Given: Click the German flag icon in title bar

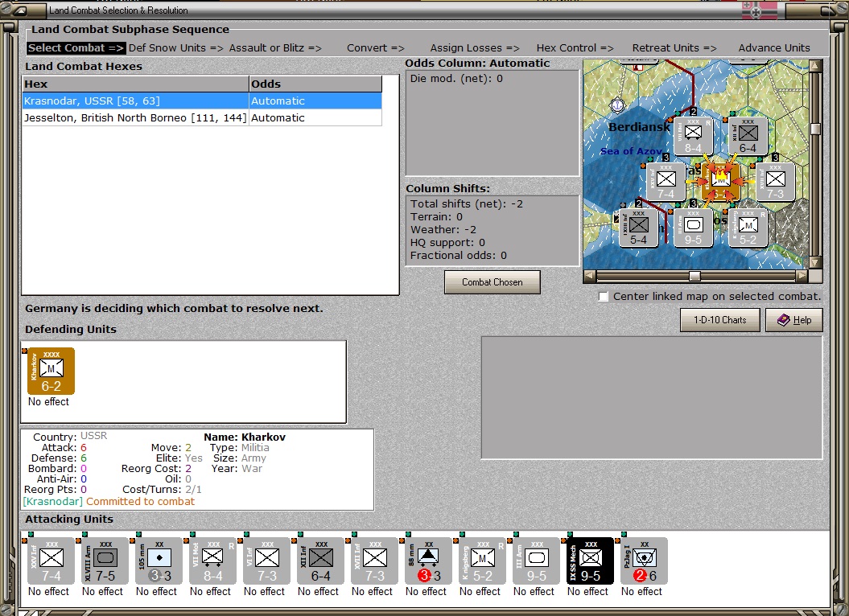Looking at the screenshot, I should tap(759, 10).
